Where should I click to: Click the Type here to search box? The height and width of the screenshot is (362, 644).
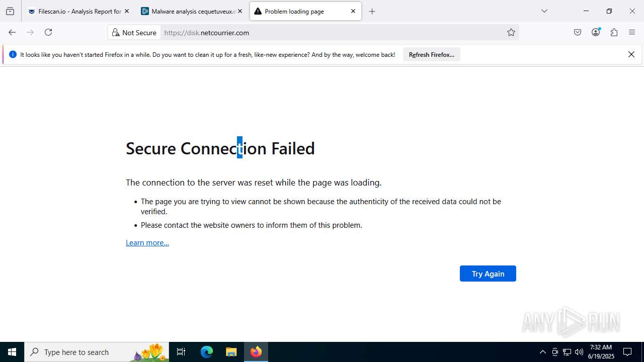(x=97, y=352)
